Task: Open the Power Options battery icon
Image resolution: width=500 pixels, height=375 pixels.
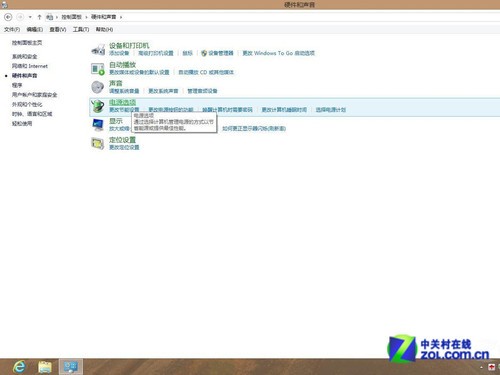Action: pos(98,106)
